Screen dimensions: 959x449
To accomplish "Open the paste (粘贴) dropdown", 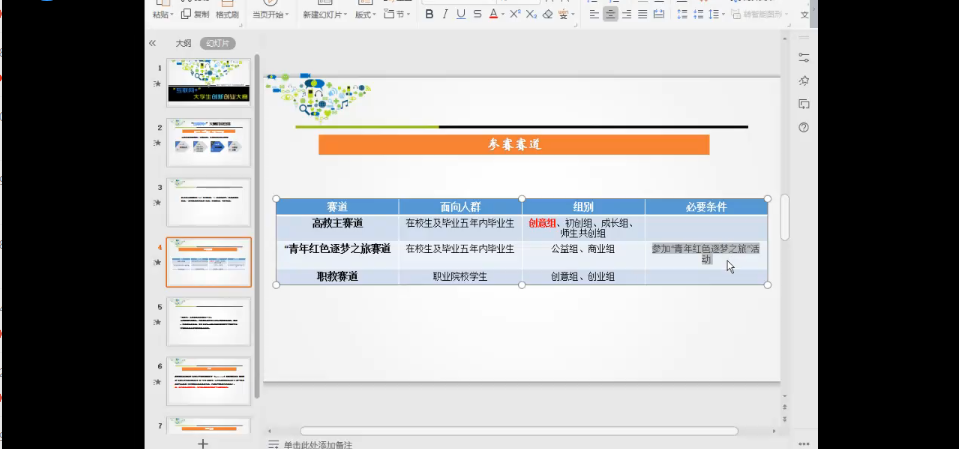I will point(163,14).
